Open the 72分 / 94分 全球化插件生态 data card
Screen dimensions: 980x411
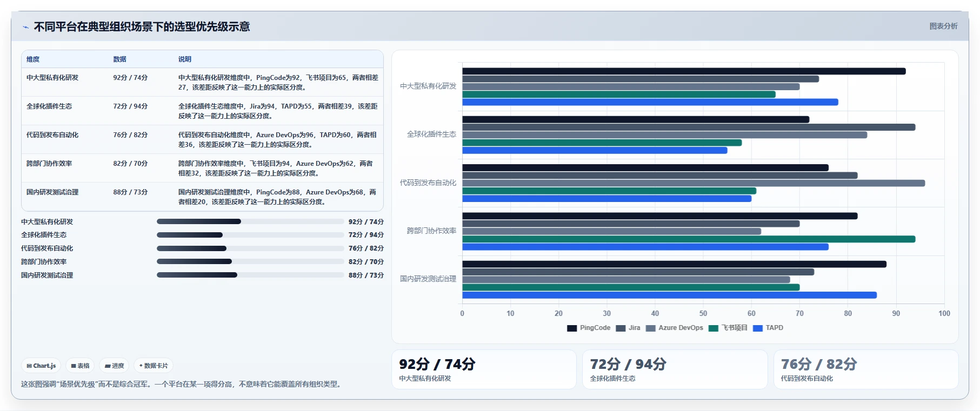point(675,369)
